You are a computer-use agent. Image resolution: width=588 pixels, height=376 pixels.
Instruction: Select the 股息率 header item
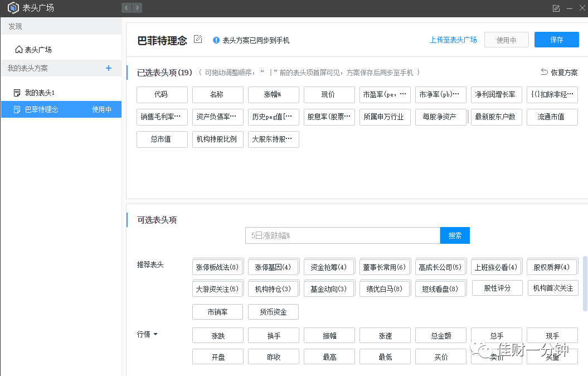coord(329,117)
